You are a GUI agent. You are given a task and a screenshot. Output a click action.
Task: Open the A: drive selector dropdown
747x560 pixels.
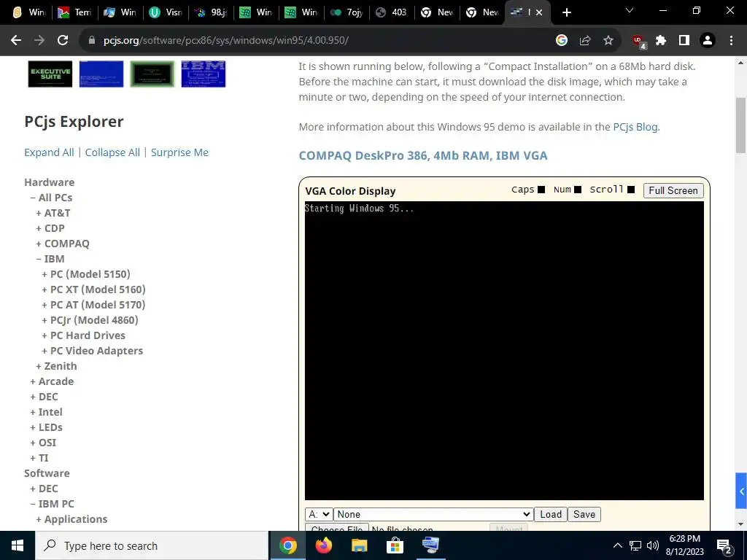click(x=319, y=514)
